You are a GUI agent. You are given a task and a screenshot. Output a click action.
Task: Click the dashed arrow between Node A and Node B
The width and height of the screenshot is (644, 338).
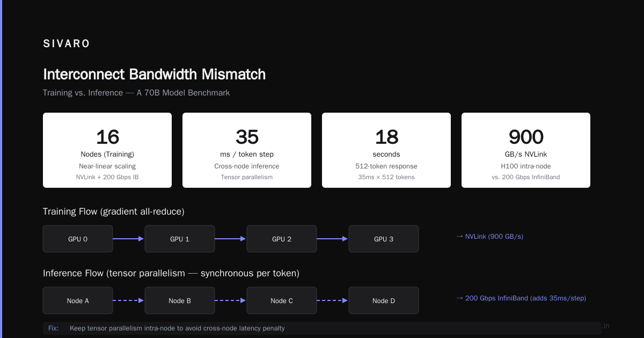129,300
